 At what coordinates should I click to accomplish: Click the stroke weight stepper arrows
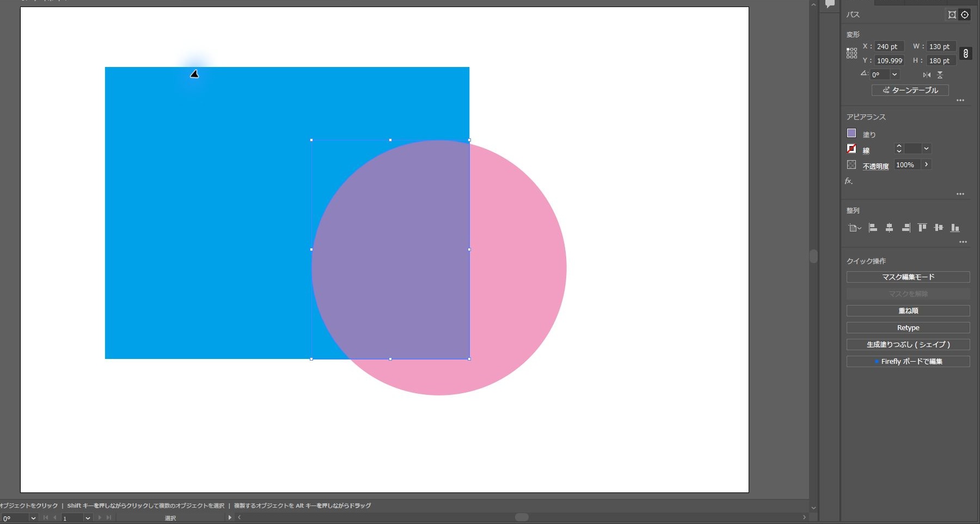[x=899, y=148]
